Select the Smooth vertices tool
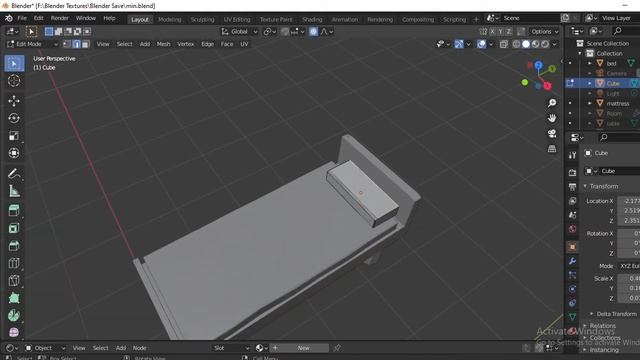 click(x=14, y=332)
